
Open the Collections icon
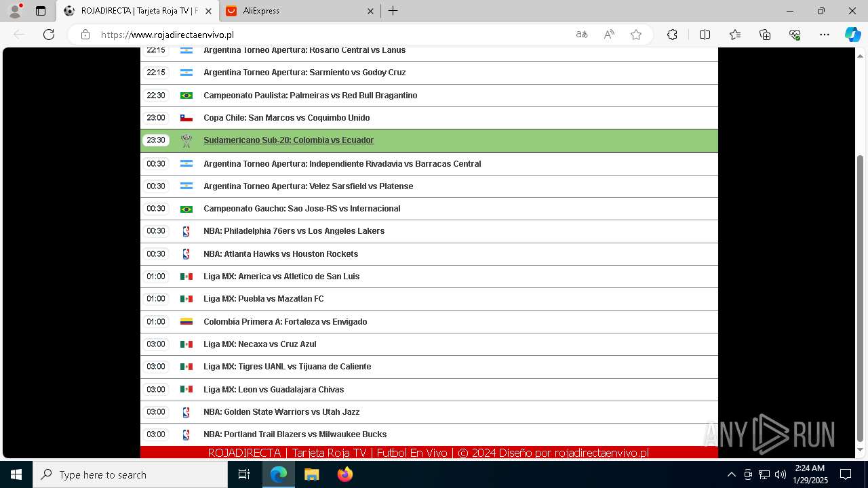[x=765, y=35]
